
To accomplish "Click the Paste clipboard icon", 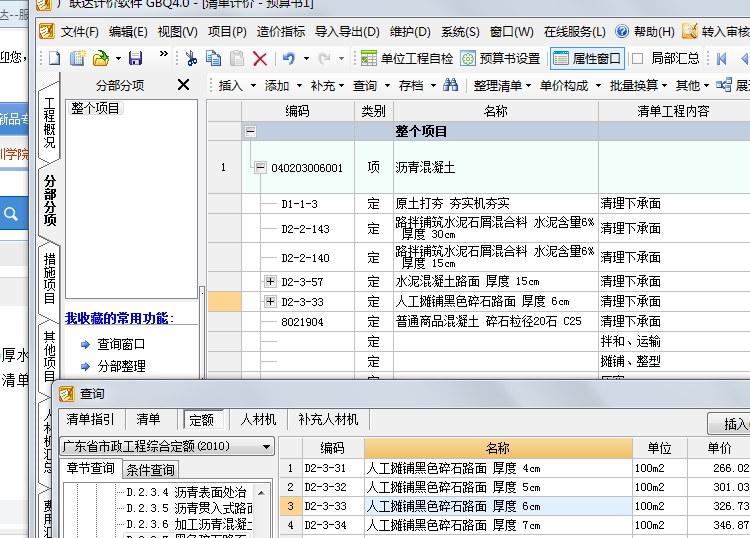I will pyautogui.click(x=237, y=58).
